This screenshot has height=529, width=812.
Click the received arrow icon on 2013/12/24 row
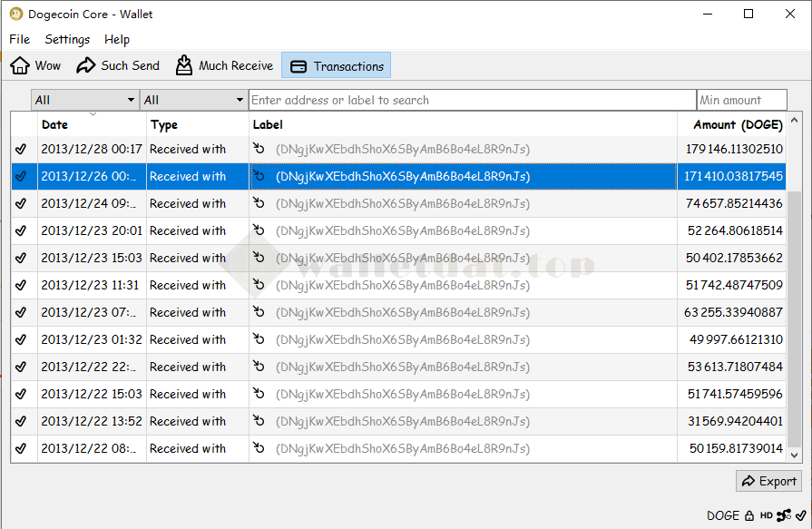click(259, 203)
